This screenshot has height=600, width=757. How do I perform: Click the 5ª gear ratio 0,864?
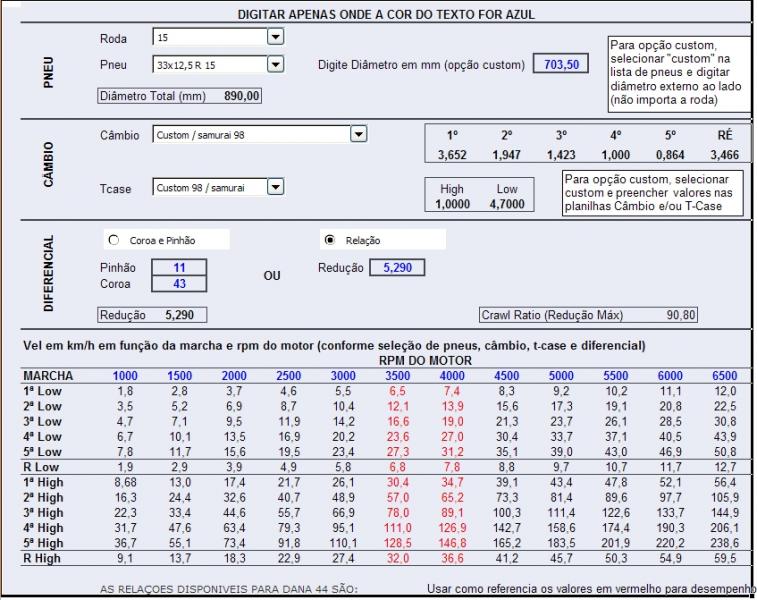click(x=670, y=155)
